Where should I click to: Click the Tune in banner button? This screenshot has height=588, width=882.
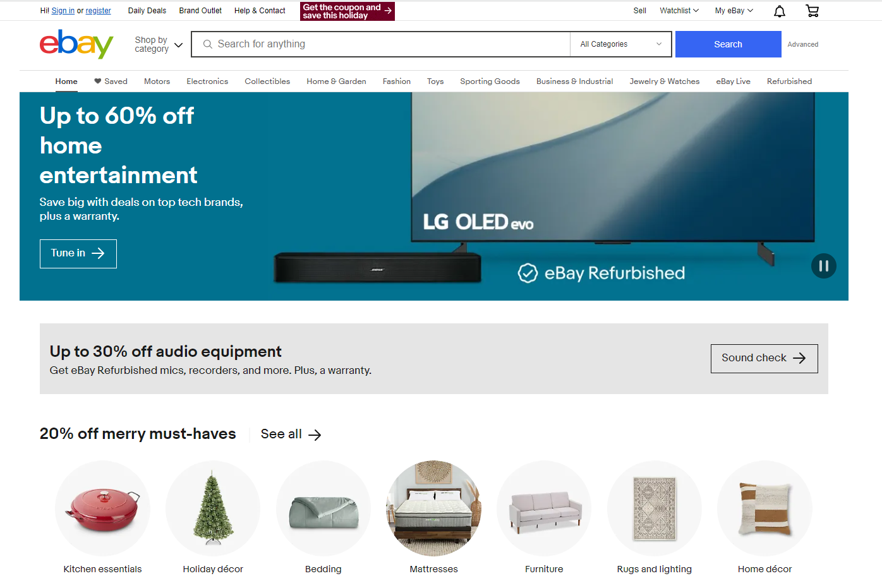tap(78, 253)
